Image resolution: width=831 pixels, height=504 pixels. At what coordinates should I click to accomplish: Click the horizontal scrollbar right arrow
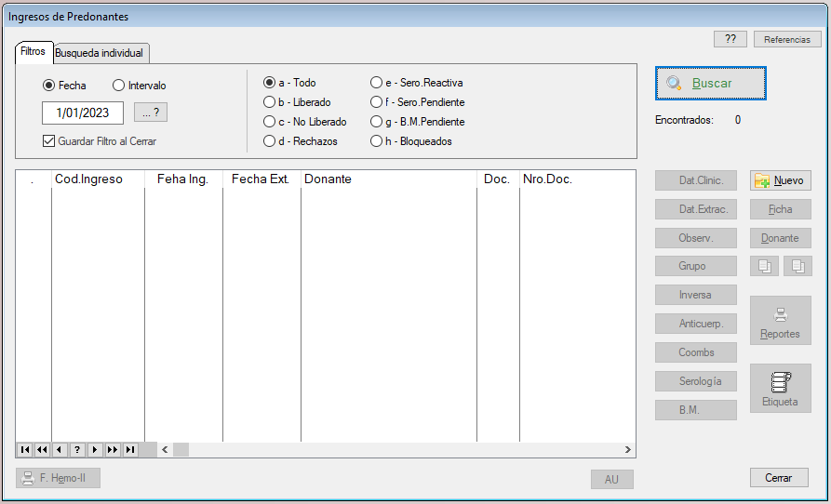(628, 450)
